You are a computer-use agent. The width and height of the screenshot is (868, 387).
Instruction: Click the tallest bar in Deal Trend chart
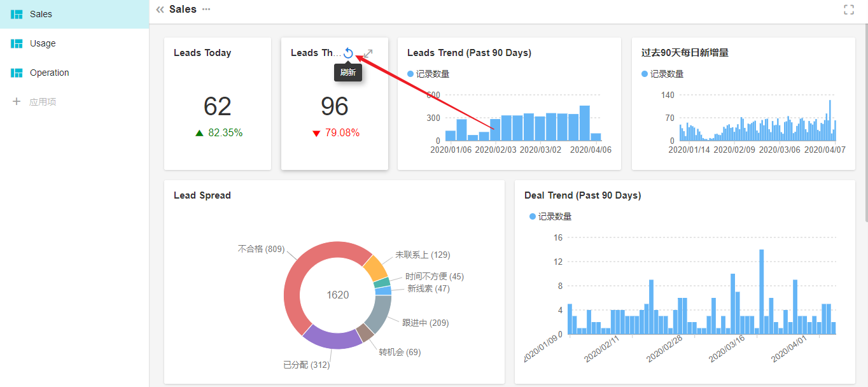click(761, 292)
